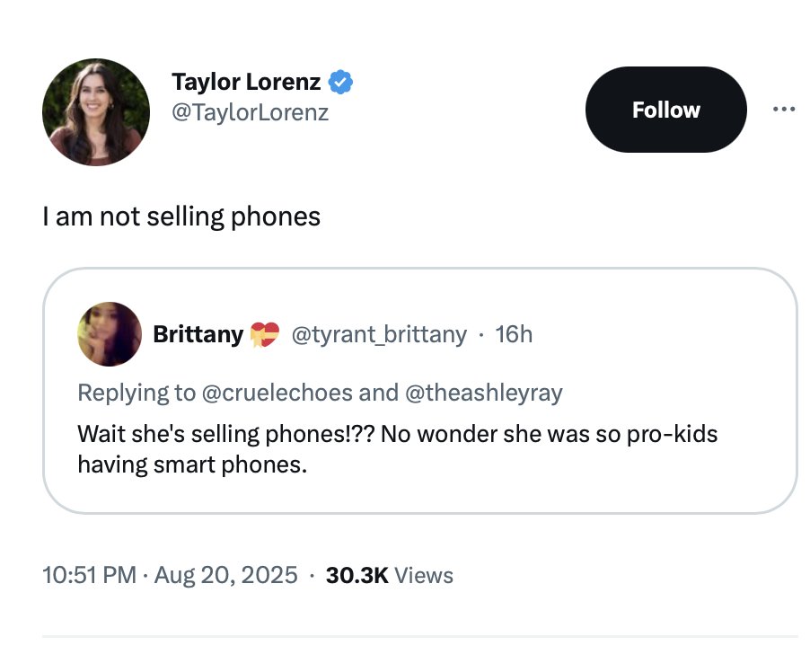This screenshot has width=810, height=672.
Task: Click the Taylor Lorenz display name
Action: pos(246,82)
